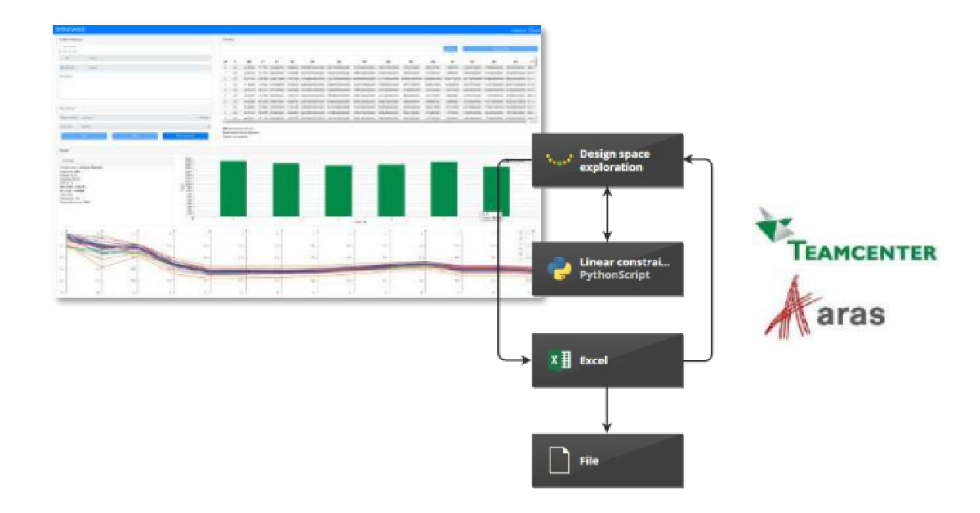Viewport: 980px width, 513px height.
Task: Click the rightmost green bar in the bar chart
Action: (497, 190)
